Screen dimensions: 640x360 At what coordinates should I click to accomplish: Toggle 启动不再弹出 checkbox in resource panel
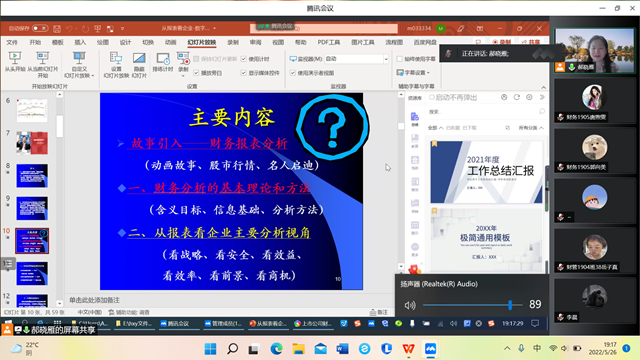coord(431,97)
